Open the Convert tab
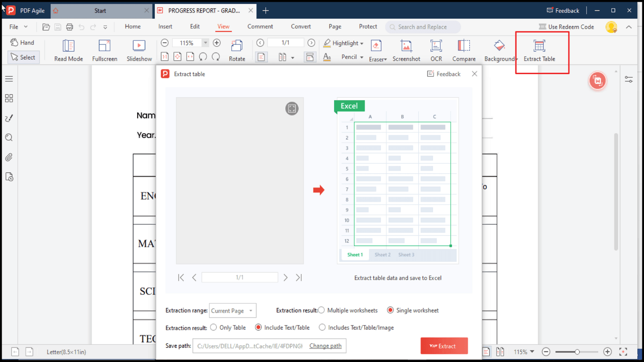644x362 pixels. 301,27
